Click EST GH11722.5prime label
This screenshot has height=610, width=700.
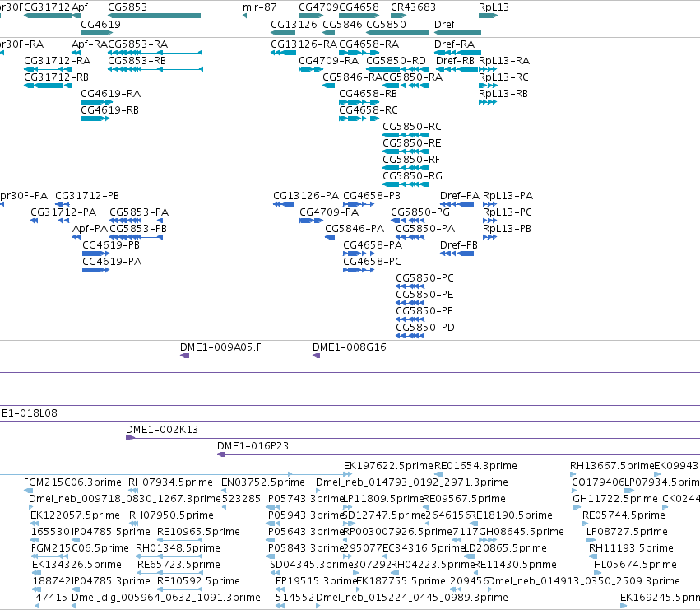point(615,499)
